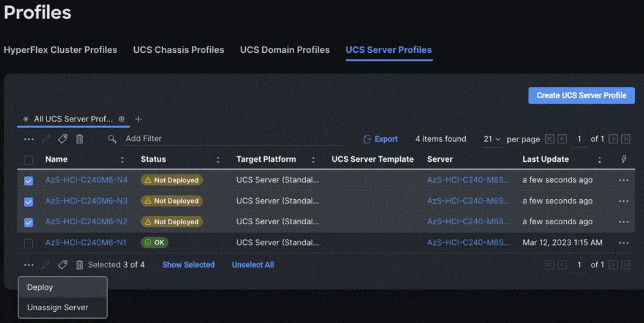The height and width of the screenshot is (323, 644).
Task: Toggle the select-all header checkbox
Action: 29,160
